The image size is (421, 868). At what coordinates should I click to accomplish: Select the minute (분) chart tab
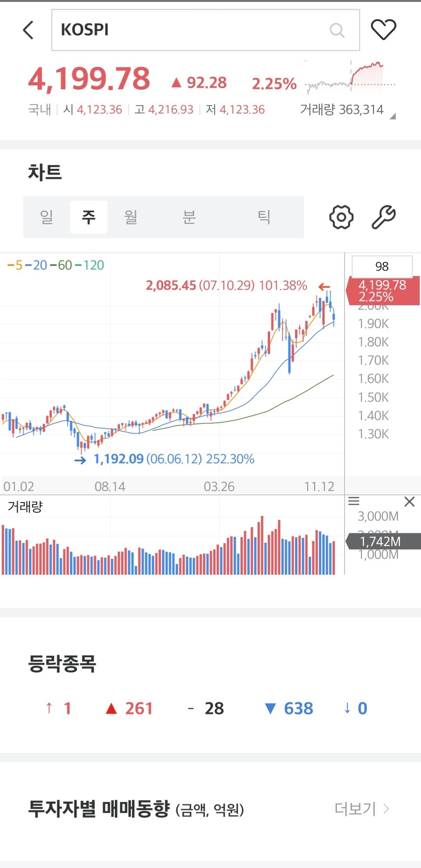pyautogui.click(x=189, y=217)
